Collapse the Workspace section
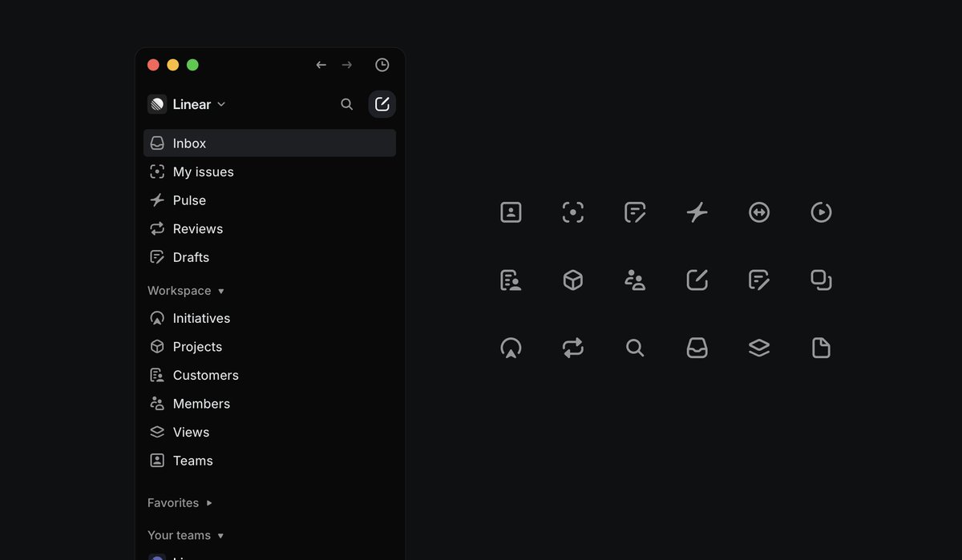Image resolution: width=962 pixels, height=560 pixels. 221,291
